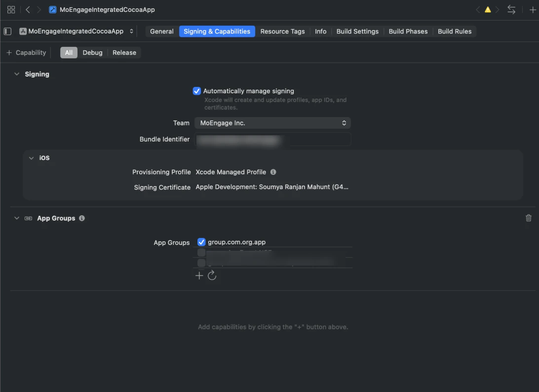
Task: Go back with the left chevron
Action: 28,10
